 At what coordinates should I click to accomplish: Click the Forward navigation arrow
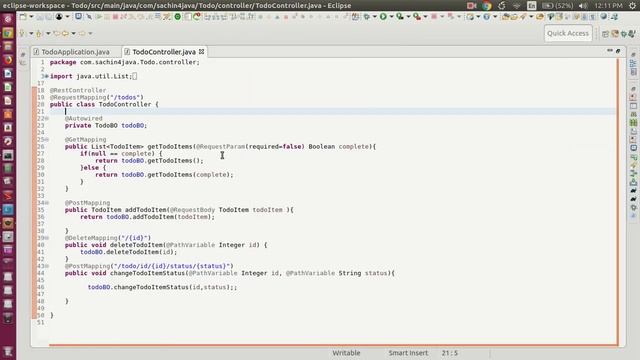[82, 33]
